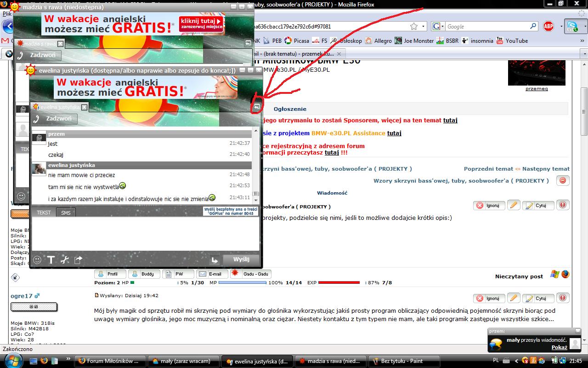The height and width of the screenshot is (368, 588).
Task: Click the Skype toolbar icon
Action: click(572, 26)
